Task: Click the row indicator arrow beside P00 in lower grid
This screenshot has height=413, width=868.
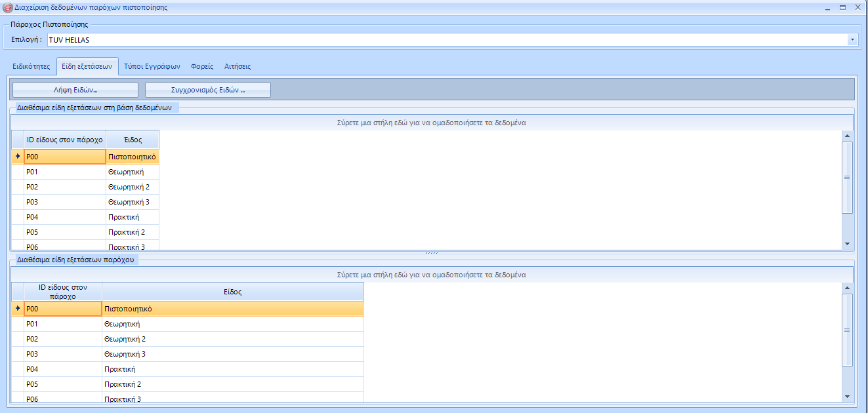Action: pos(18,308)
